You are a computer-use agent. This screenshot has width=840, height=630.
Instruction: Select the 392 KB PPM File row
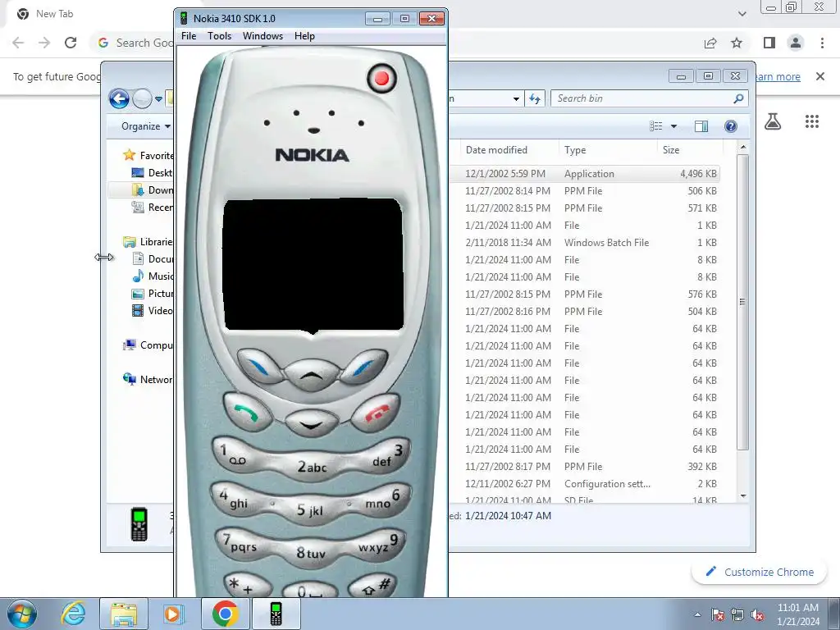(x=585, y=467)
